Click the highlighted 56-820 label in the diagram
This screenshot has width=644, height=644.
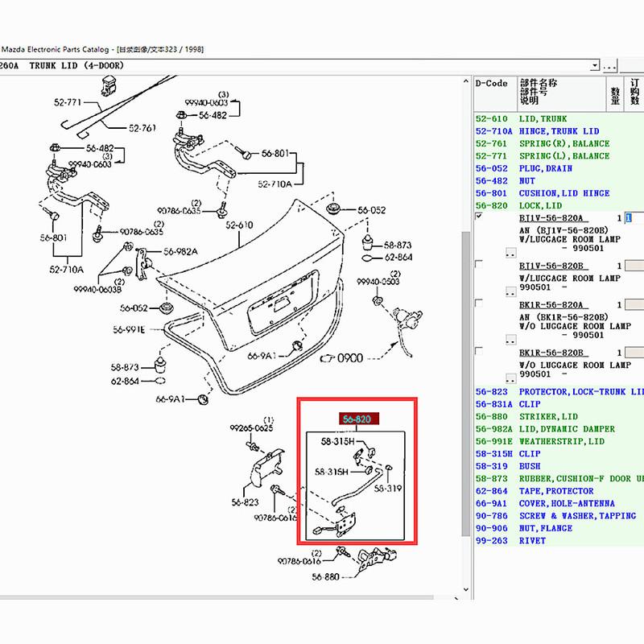tap(357, 419)
